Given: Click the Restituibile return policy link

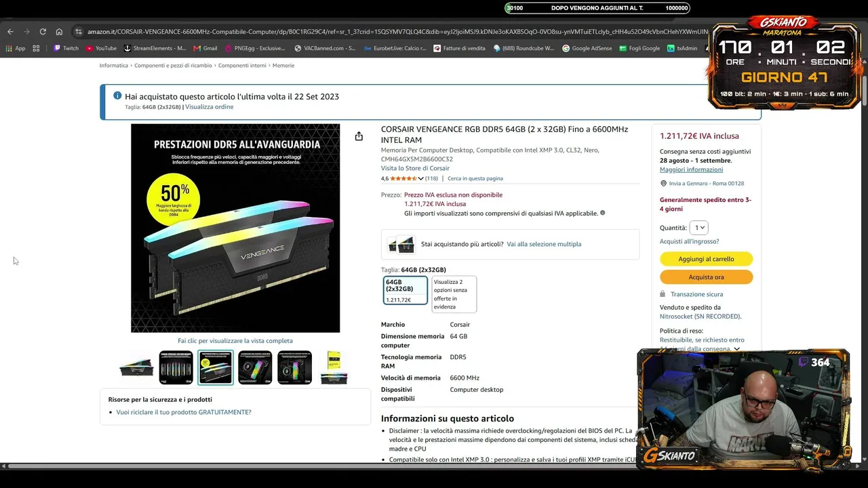Looking at the screenshot, I should point(702,344).
